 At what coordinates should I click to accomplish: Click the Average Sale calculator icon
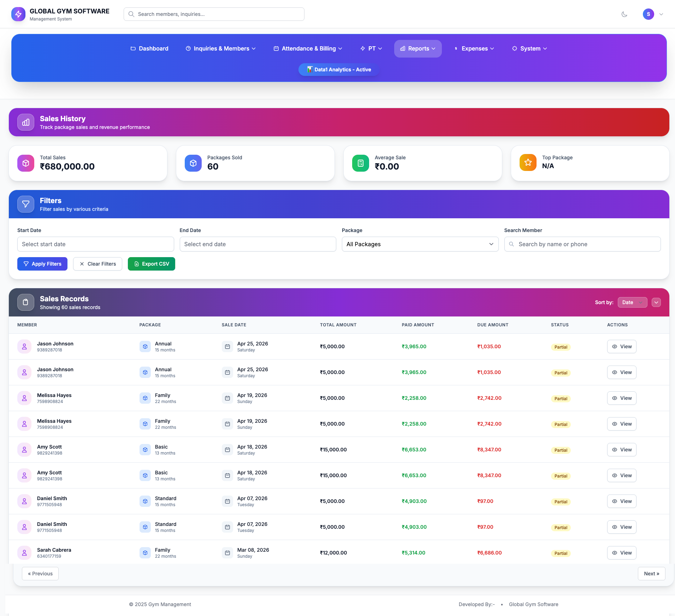(360, 163)
